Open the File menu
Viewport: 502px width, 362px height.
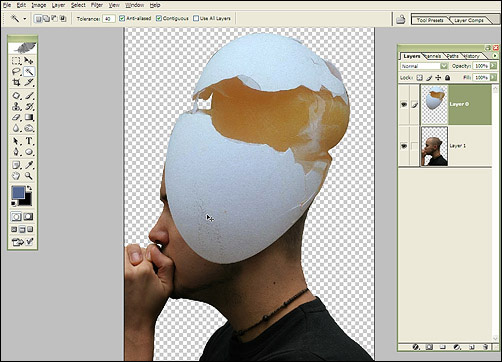[7, 5]
